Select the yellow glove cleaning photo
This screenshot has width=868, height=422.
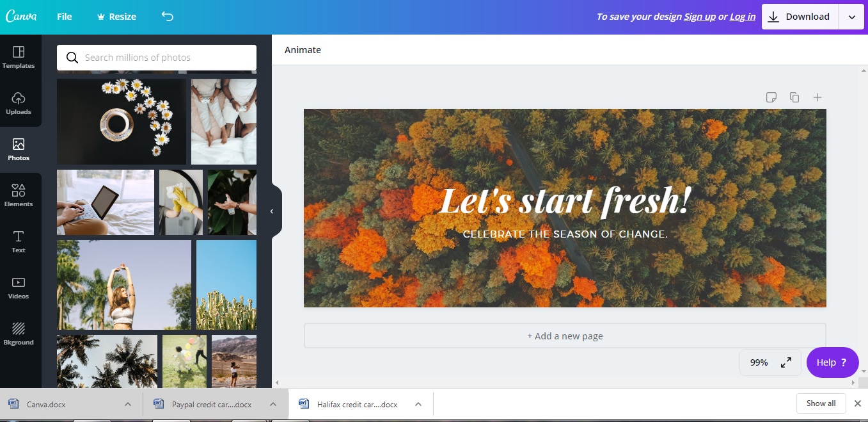coord(181,202)
